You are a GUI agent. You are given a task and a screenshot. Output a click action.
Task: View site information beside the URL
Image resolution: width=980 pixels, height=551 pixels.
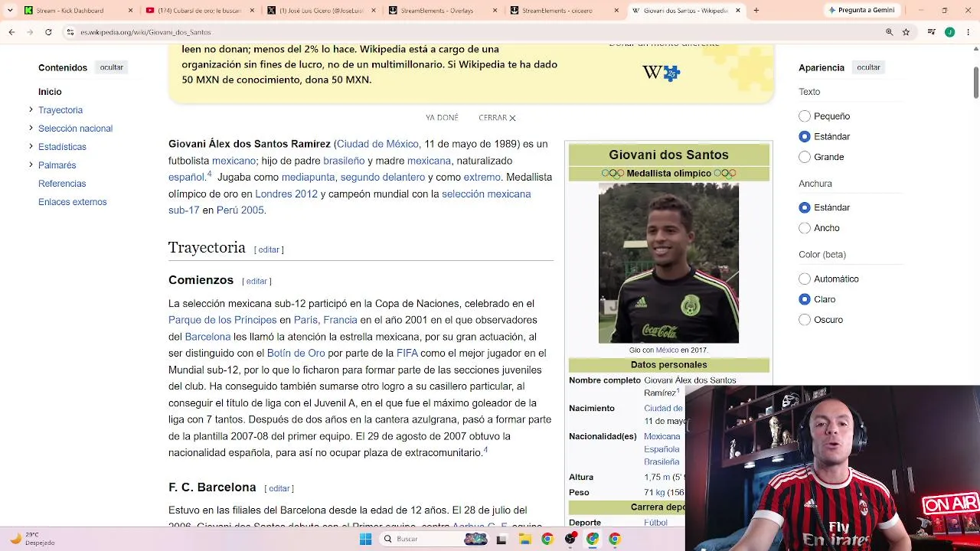coord(70,32)
